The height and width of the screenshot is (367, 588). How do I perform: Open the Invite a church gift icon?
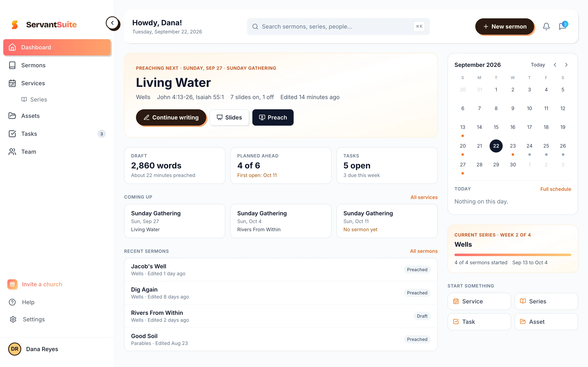pos(12,284)
